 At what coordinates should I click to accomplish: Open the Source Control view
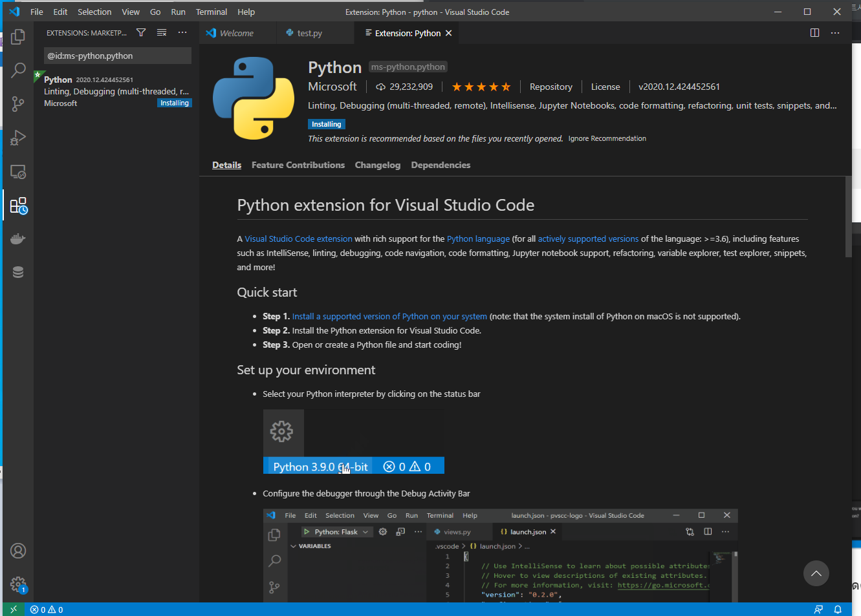pos(17,103)
